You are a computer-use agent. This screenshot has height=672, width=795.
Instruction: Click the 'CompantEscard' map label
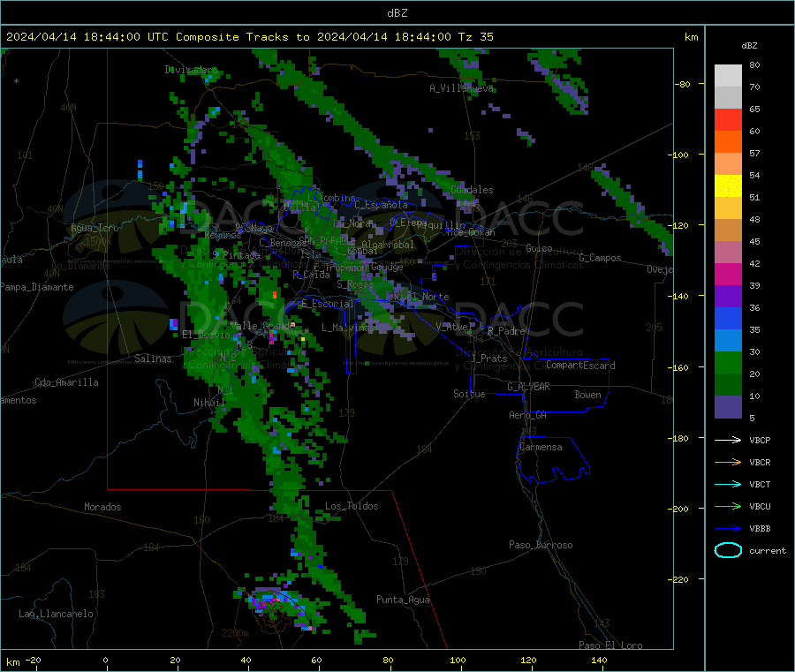pos(580,366)
